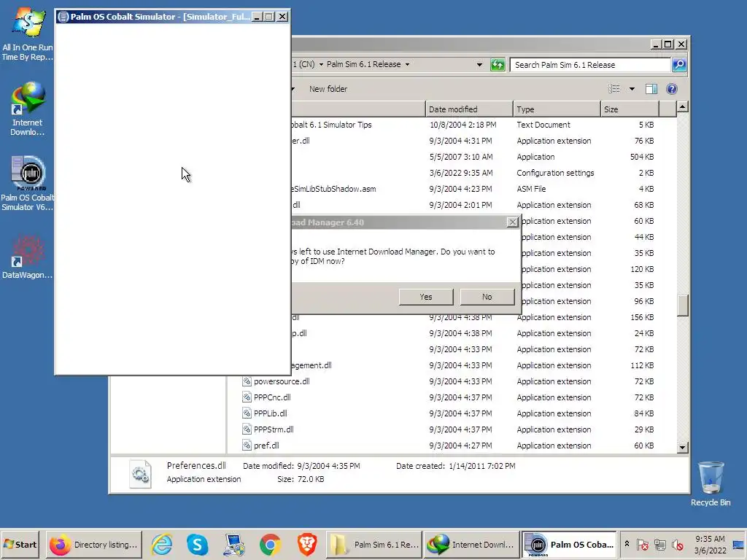The height and width of the screenshot is (560, 747).
Task: Launch Brave browser from taskbar
Action: pyautogui.click(x=307, y=544)
